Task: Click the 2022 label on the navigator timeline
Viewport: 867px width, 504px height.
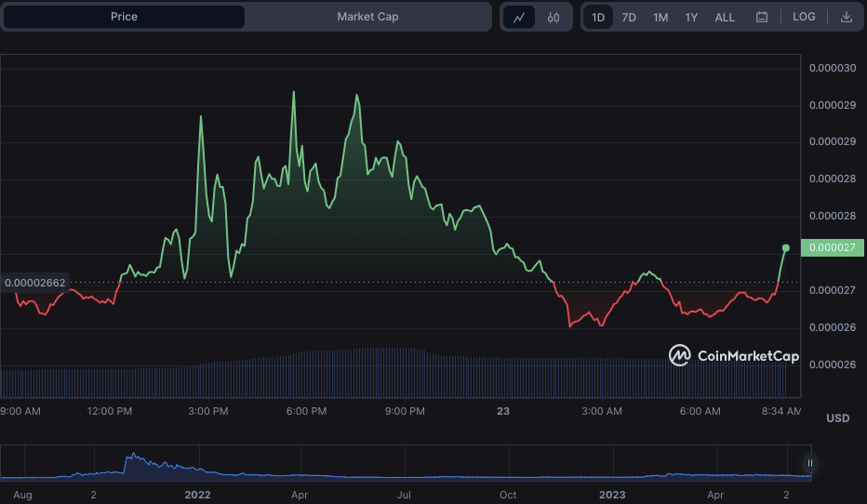Action: [197, 496]
